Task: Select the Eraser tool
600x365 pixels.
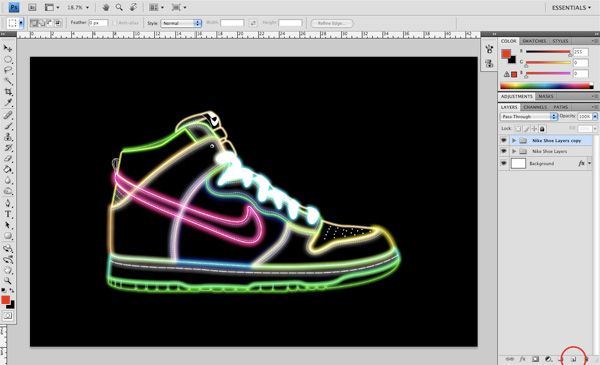Action: (8, 158)
